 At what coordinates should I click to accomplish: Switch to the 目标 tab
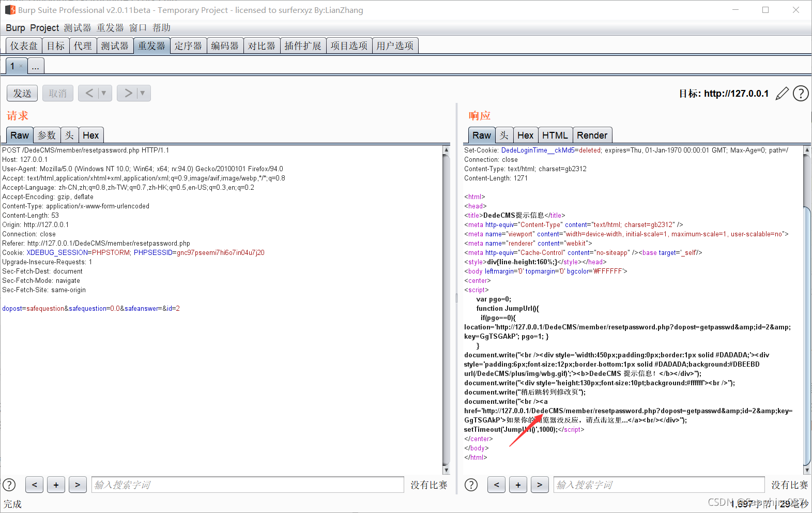point(56,46)
